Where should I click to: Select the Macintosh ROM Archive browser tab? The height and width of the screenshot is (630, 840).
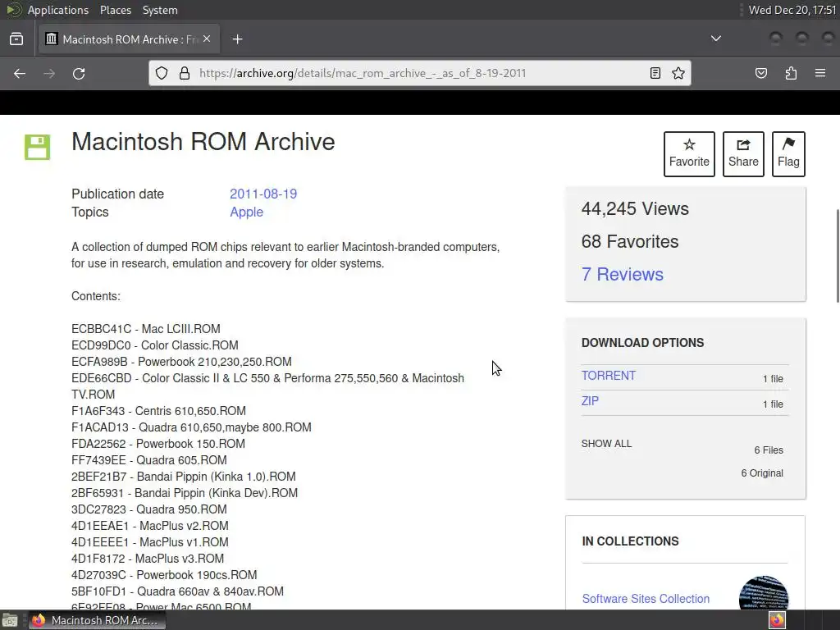pos(129,39)
